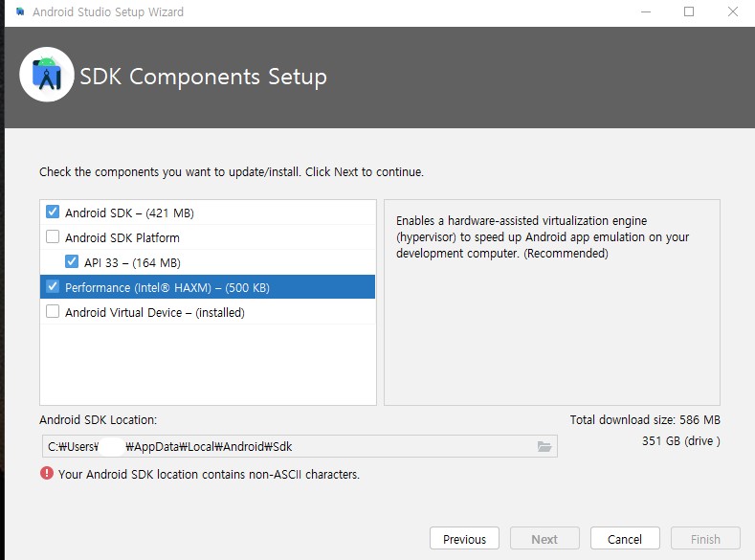Click the folder browse icon for SDK location
This screenshot has width=755, height=560.
point(544,446)
